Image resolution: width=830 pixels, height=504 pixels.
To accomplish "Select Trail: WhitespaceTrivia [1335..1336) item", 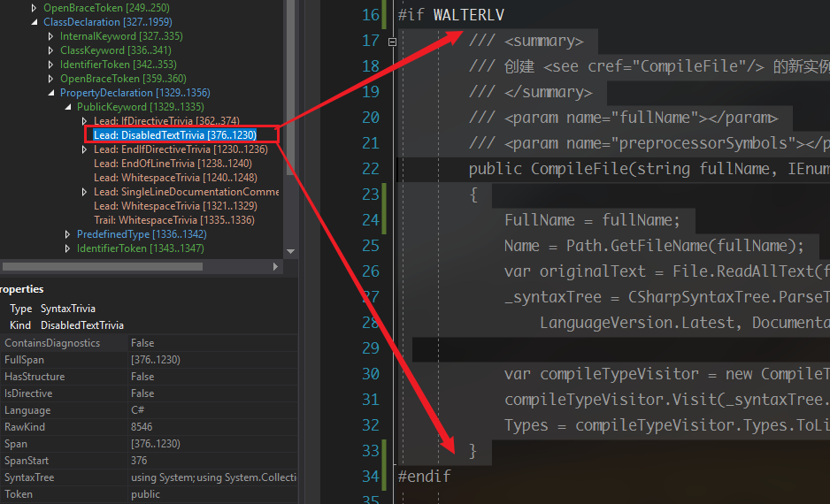I will pyautogui.click(x=174, y=220).
